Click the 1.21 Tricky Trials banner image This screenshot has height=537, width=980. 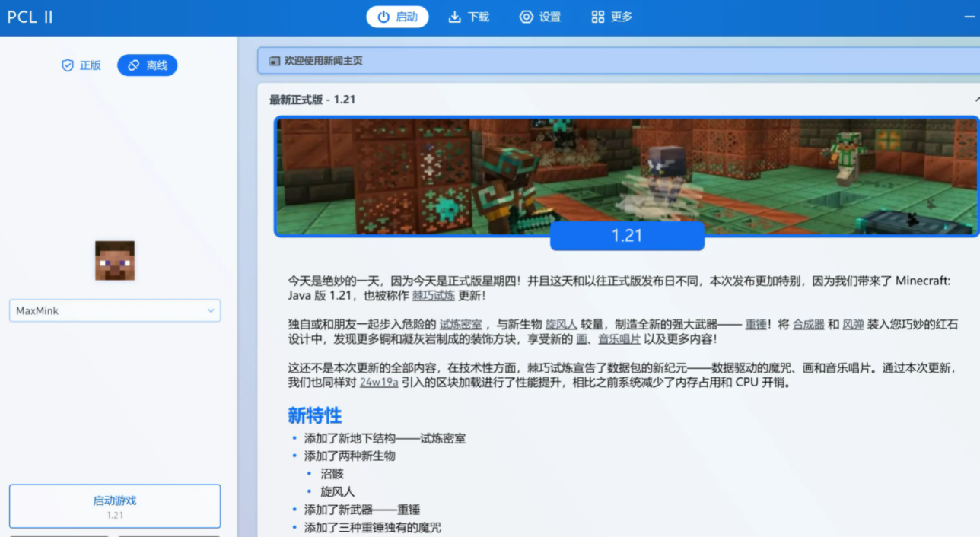[627, 176]
